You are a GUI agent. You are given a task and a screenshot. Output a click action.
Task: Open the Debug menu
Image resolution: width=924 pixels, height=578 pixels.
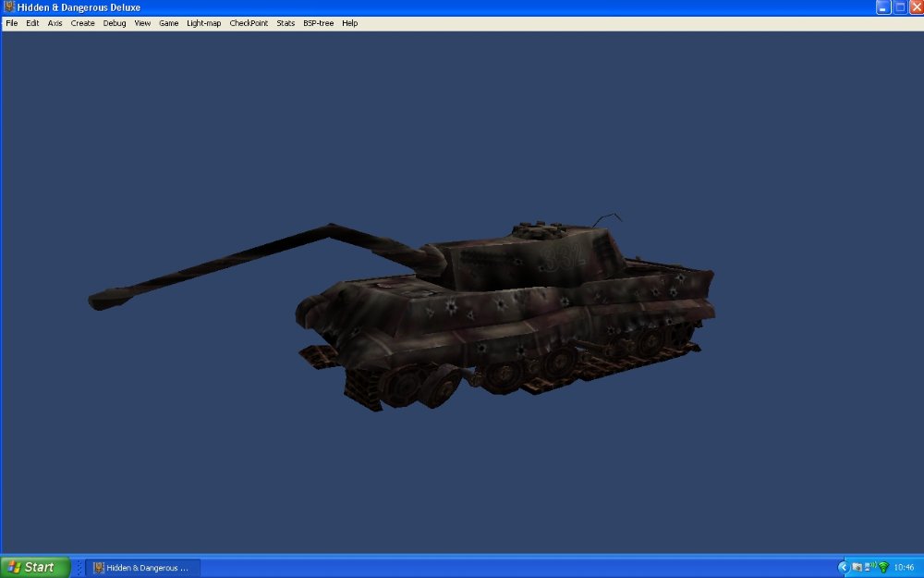pos(115,24)
